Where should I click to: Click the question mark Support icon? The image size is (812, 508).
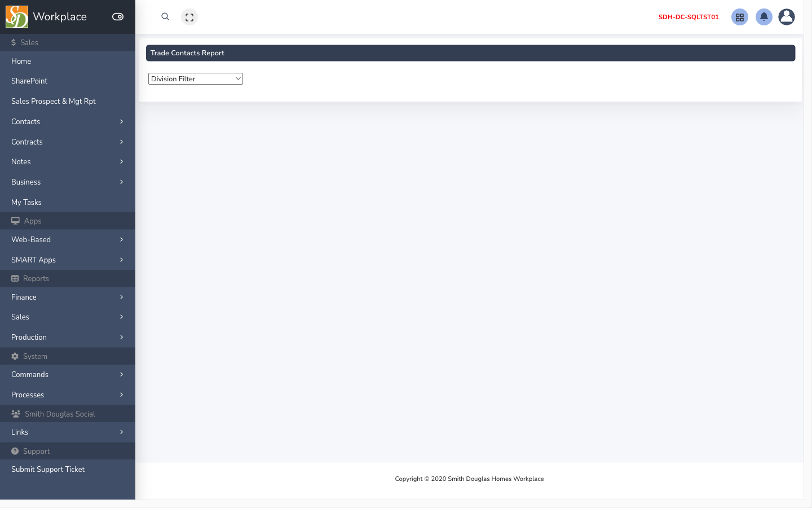(15, 451)
